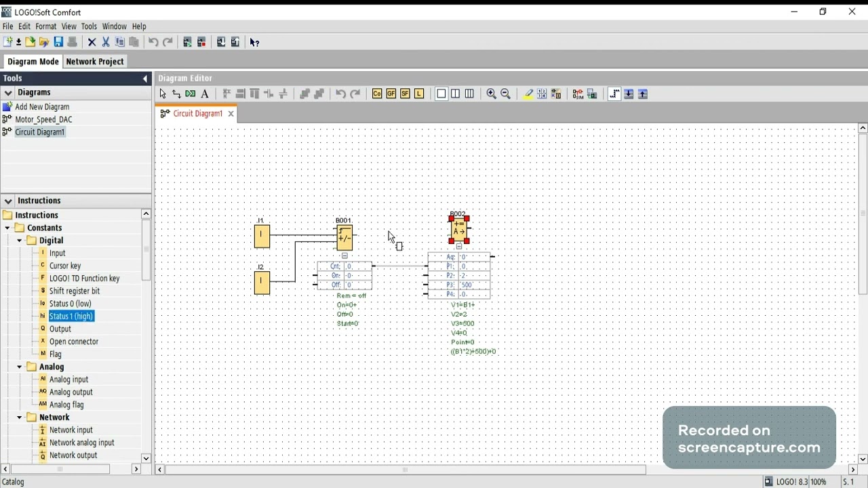Copy selection with the Copy icon

click(x=120, y=42)
